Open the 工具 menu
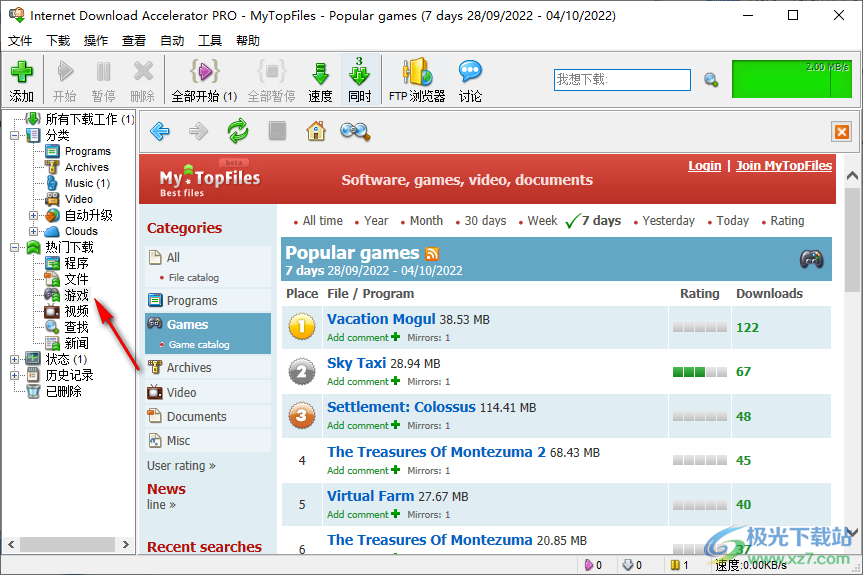The height and width of the screenshot is (575, 863). (210, 41)
